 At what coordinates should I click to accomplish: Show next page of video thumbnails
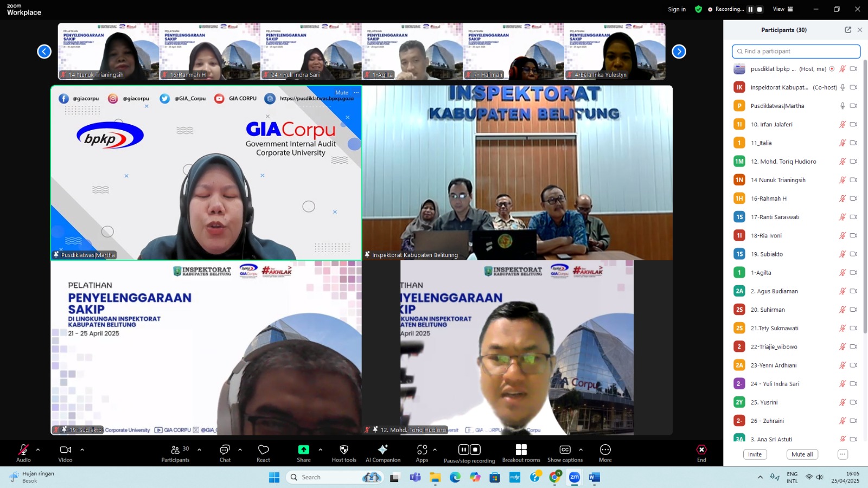679,52
